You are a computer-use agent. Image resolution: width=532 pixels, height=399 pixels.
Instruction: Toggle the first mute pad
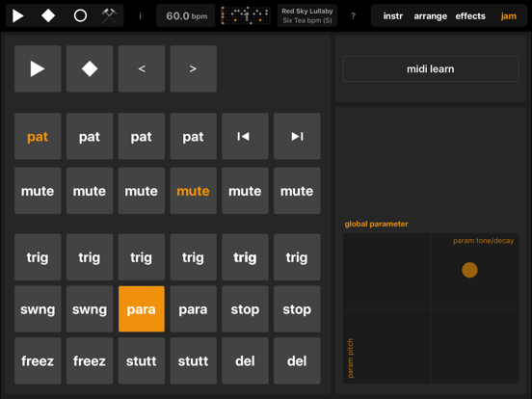click(38, 191)
